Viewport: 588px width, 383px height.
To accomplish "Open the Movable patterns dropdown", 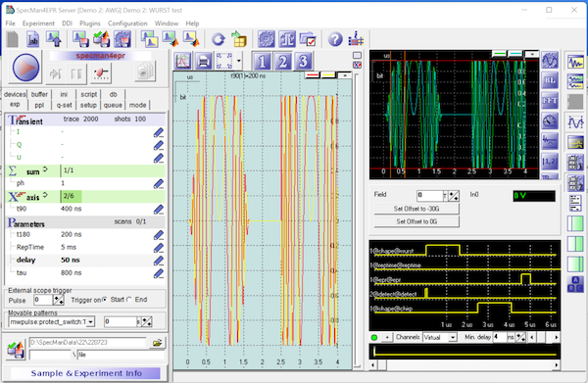I will click(x=90, y=322).
